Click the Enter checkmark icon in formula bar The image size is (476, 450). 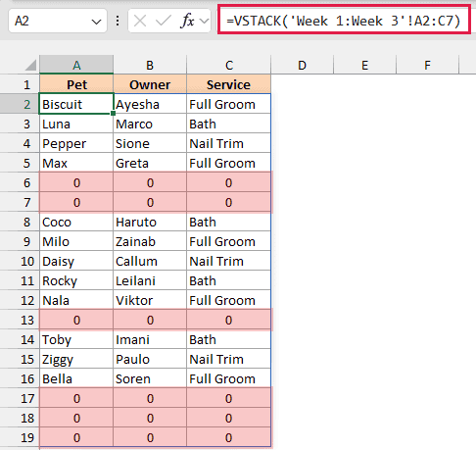(x=164, y=22)
